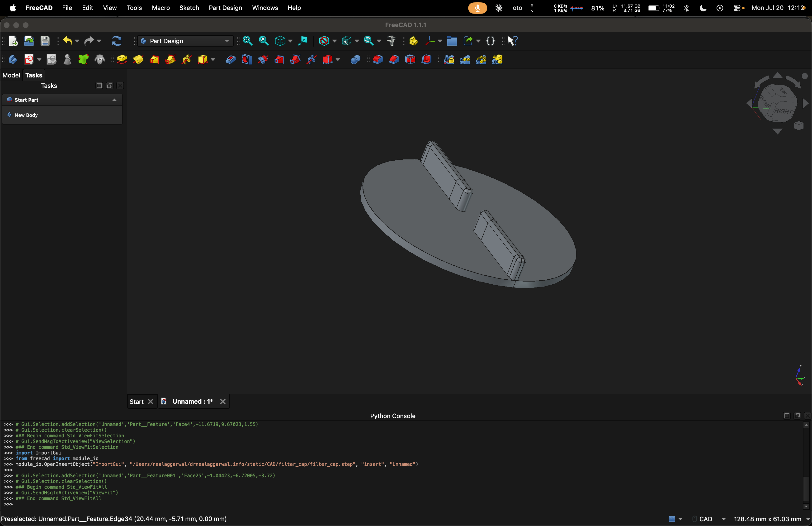Select the Polar Pattern tool

pyautogui.click(x=481, y=60)
